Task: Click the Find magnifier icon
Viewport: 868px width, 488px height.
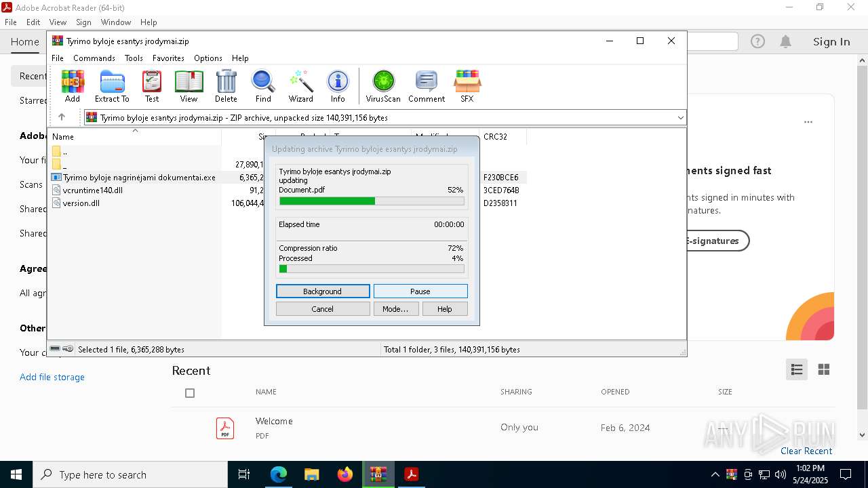Action: [263, 86]
